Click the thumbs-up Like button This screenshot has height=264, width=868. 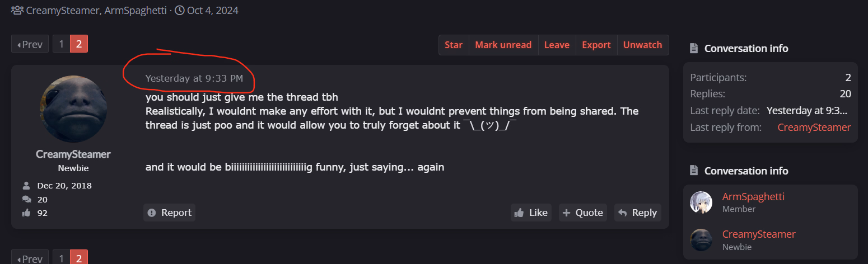(x=531, y=213)
